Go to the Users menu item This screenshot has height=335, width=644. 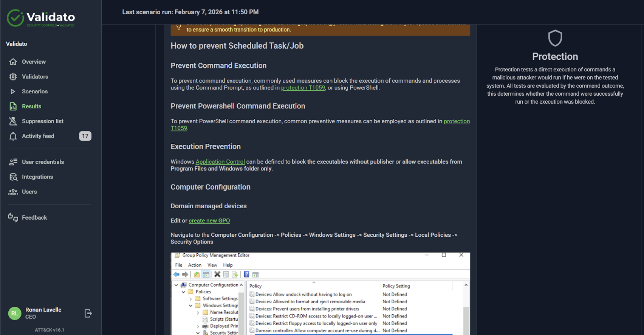pos(29,192)
